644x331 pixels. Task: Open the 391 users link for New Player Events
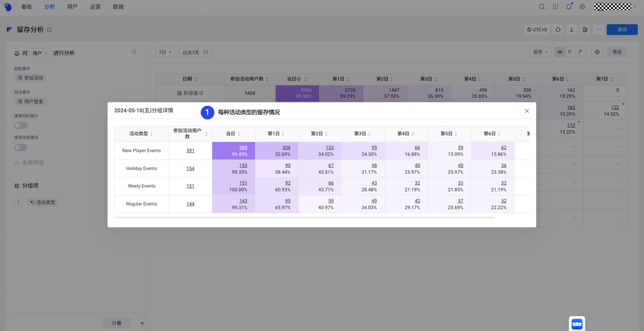pos(190,150)
